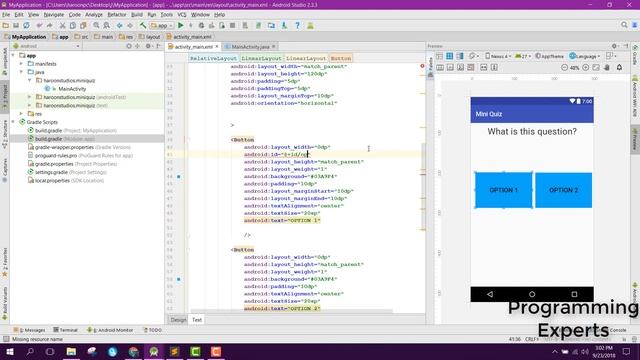Switch preview to Design plus Blueprint view
Screen dimensions: 640x360
460,56
